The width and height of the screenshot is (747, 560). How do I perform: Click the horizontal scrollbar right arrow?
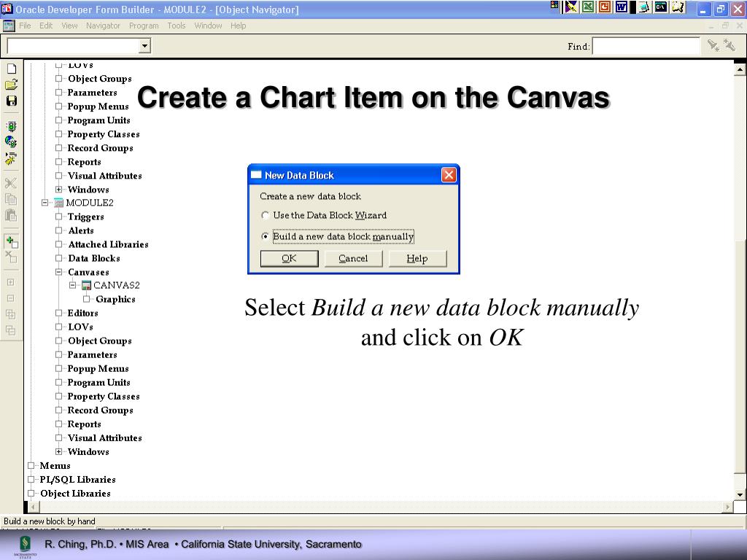[x=727, y=507]
